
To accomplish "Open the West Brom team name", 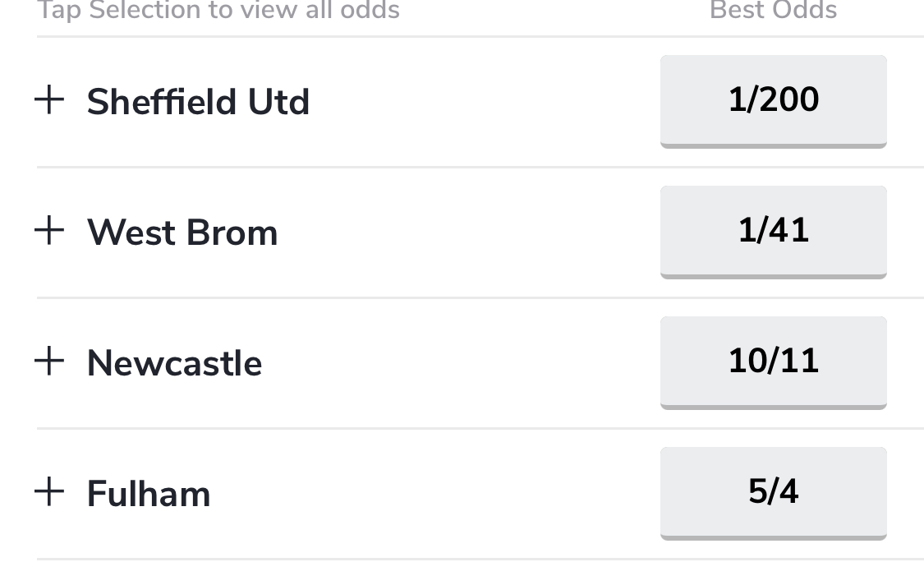I will (x=182, y=233).
